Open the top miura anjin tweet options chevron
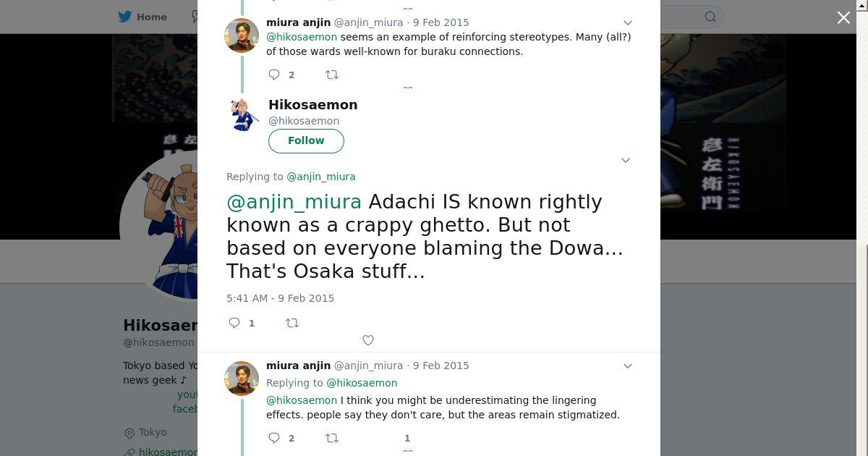 pos(628,23)
